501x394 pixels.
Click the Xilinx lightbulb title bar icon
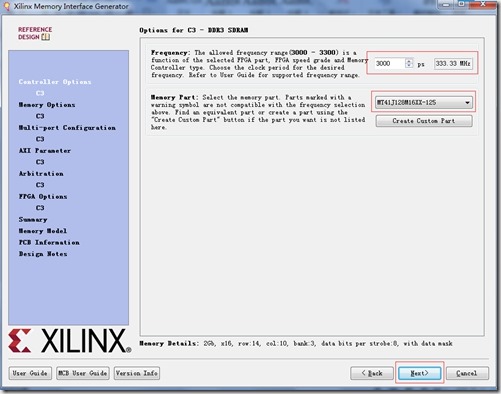pos(6,6)
